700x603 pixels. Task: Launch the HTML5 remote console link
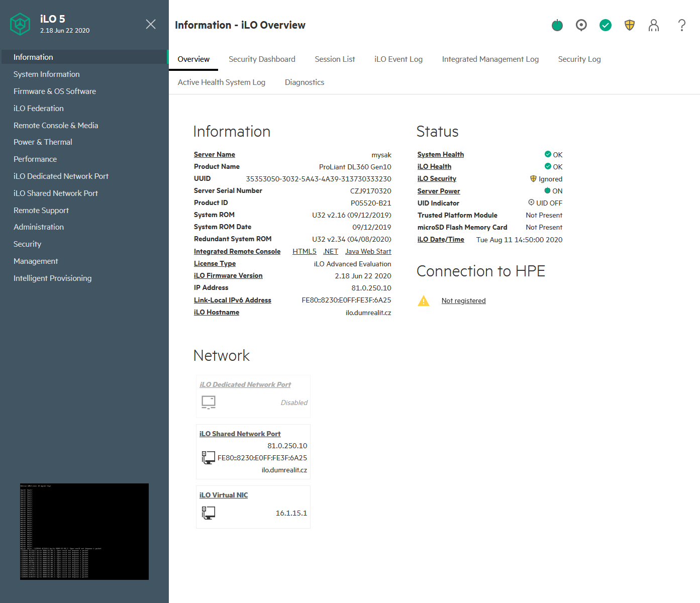click(304, 252)
